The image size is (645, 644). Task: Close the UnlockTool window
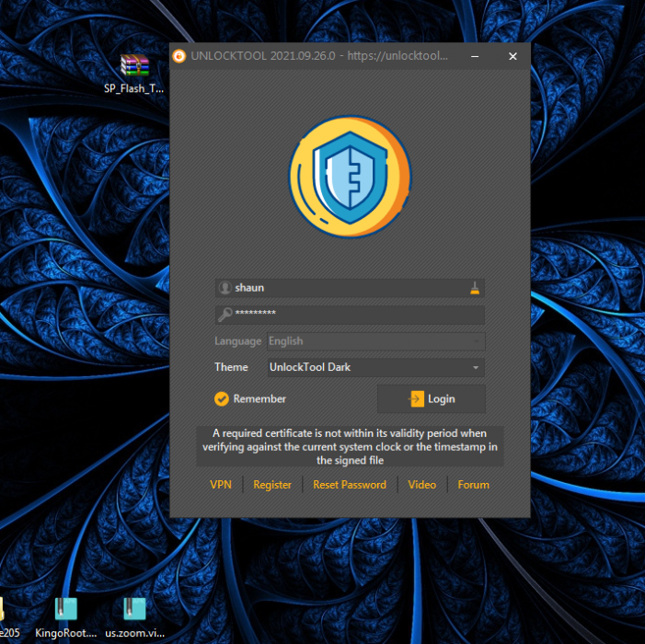513,56
